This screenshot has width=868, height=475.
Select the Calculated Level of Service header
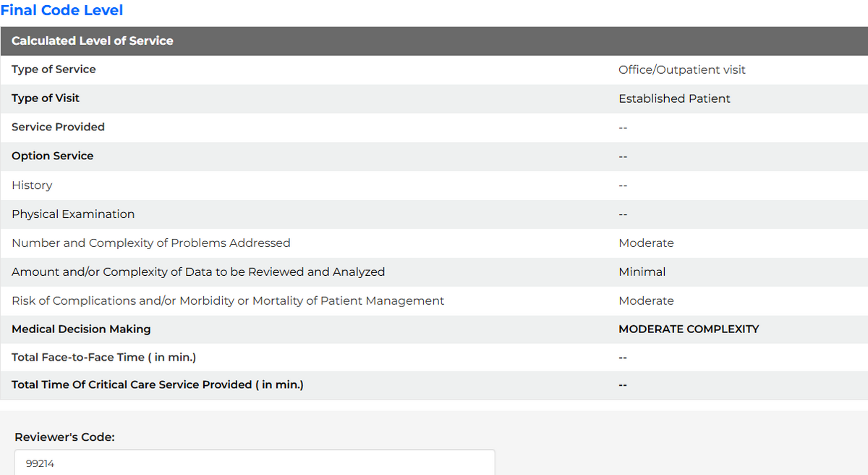click(93, 41)
